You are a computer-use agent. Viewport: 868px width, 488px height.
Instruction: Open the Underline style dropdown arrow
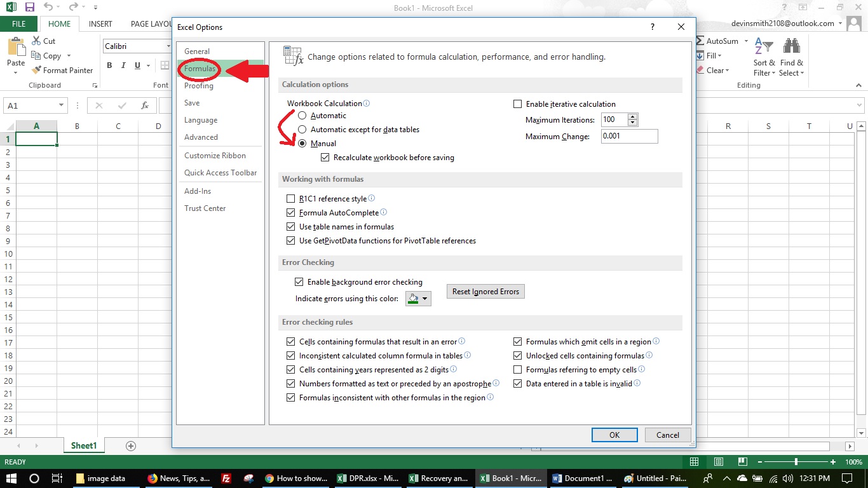(148, 65)
